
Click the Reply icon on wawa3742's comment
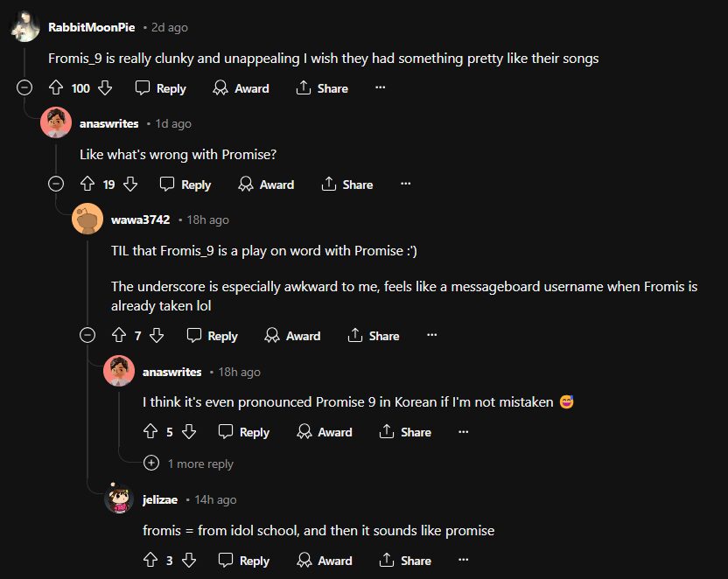(x=194, y=336)
